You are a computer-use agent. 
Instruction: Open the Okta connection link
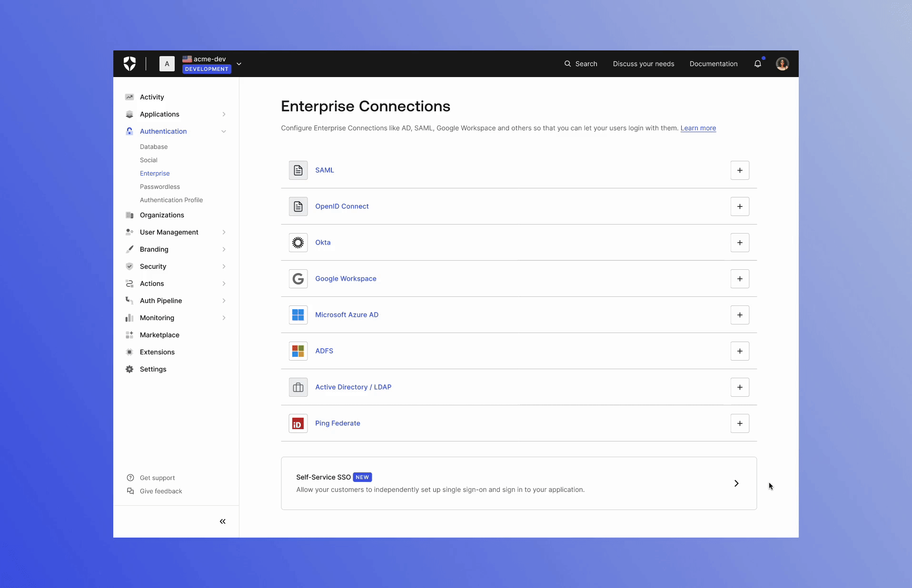[x=323, y=243]
